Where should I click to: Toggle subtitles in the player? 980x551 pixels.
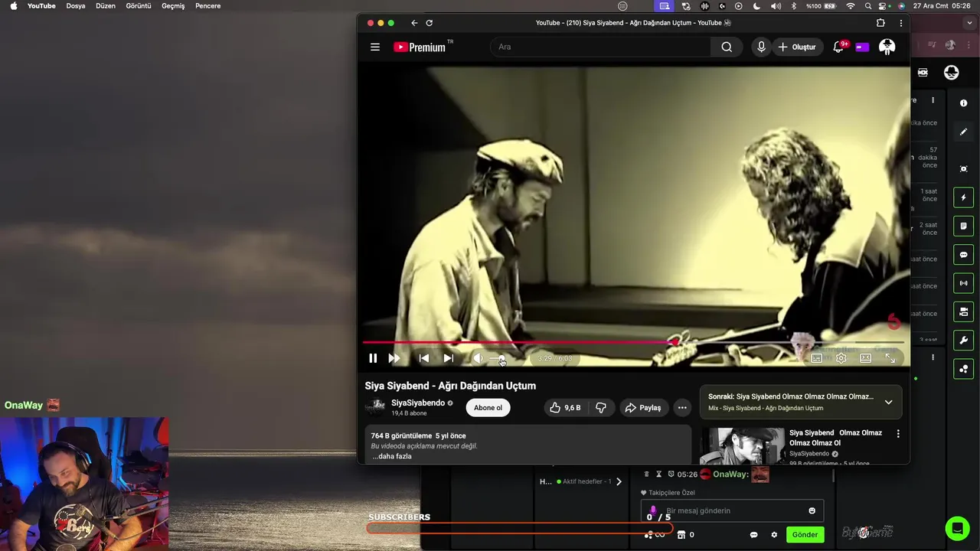click(x=817, y=358)
